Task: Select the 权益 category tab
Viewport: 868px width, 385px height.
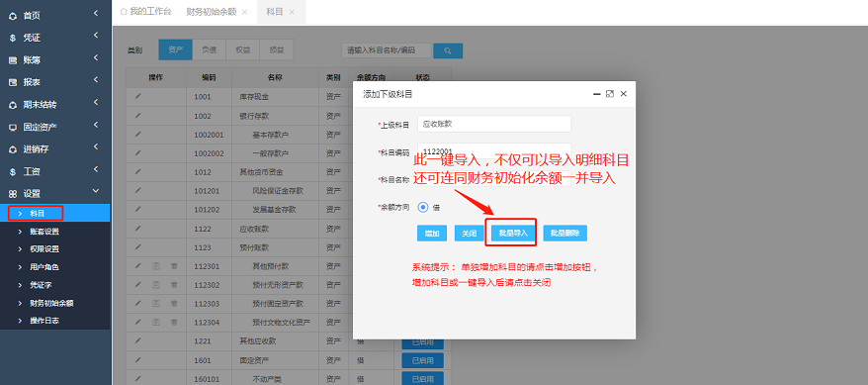Action: 243,49
